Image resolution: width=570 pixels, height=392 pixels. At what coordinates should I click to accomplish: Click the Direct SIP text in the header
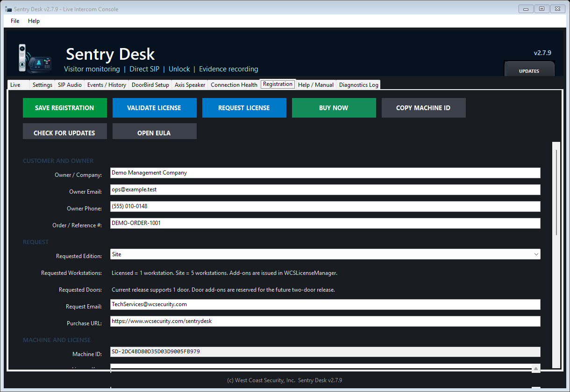pyautogui.click(x=144, y=69)
